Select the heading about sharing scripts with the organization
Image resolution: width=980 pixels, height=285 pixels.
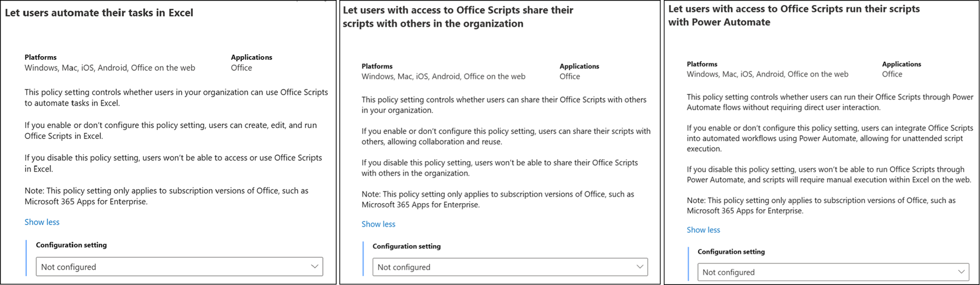click(457, 17)
